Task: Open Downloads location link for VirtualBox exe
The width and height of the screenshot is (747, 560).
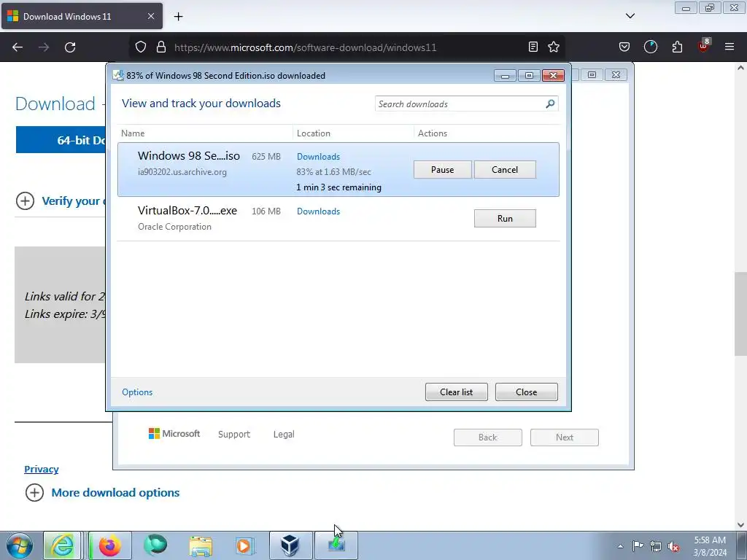Action: click(318, 211)
